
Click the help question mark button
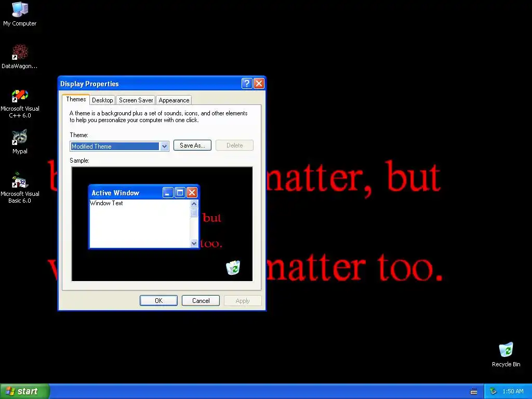click(247, 84)
